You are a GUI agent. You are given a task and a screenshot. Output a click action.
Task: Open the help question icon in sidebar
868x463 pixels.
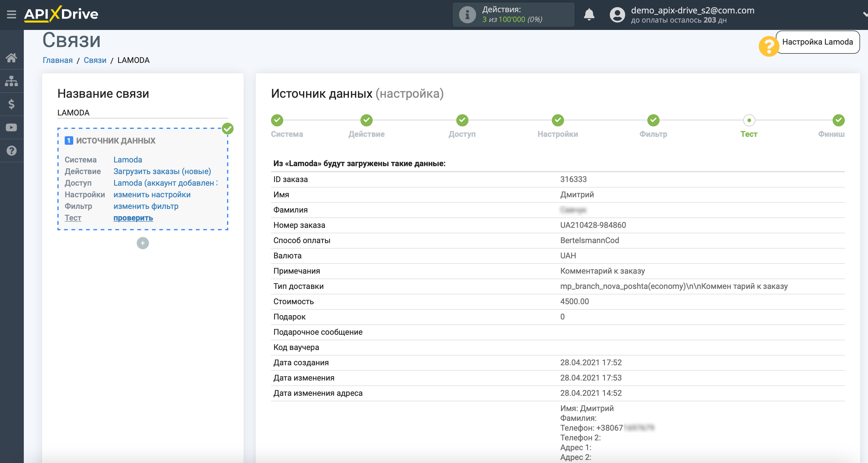click(x=12, y=151)
